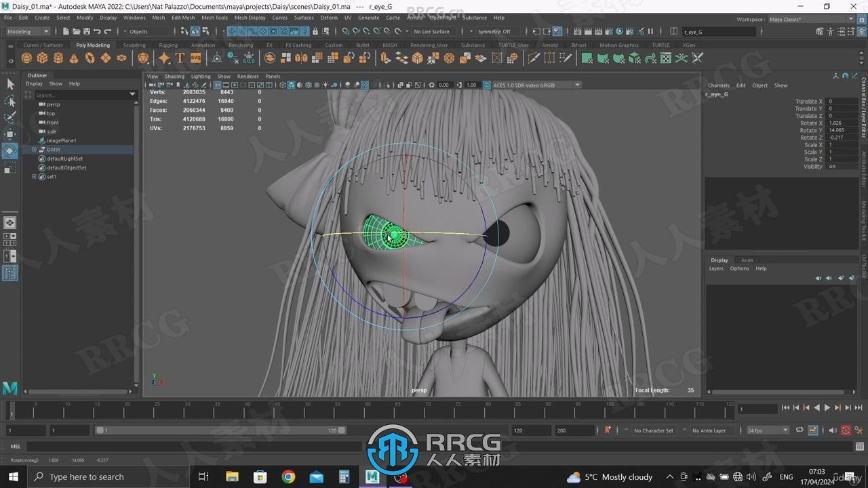The width and height of the screenshot is (868, 488).
Task: Open the viewport Shading menu
Action: [x=174, y=76]
